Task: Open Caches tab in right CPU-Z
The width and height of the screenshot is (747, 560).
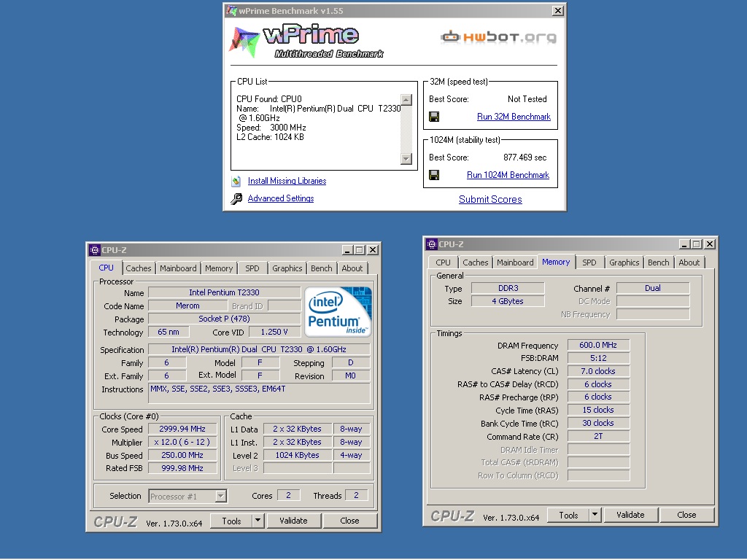Action: pyautogui.click(x=475, y=262)
